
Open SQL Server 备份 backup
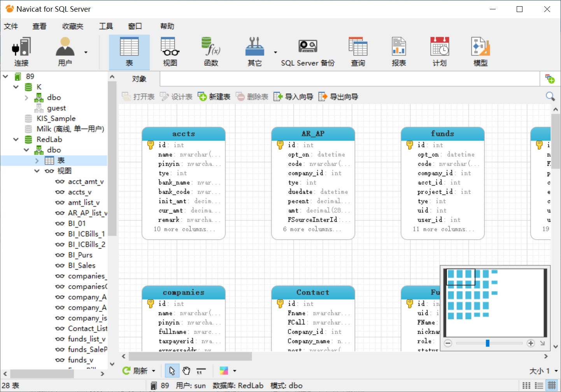[x=308, y=52]
